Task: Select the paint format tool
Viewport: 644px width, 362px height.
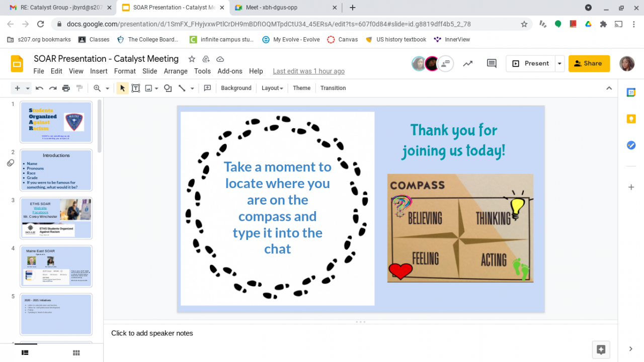Action: pyautogui.click(x=79, y=88)
